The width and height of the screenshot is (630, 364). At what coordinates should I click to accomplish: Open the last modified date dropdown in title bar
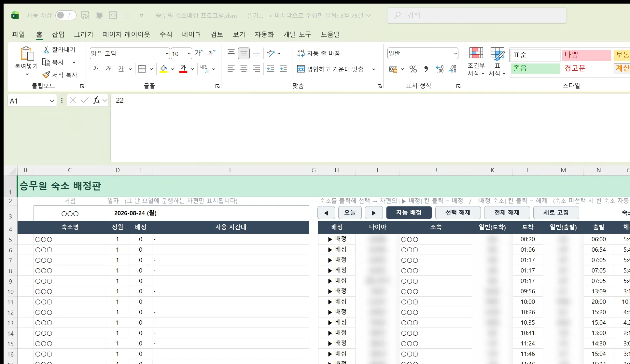368,15
